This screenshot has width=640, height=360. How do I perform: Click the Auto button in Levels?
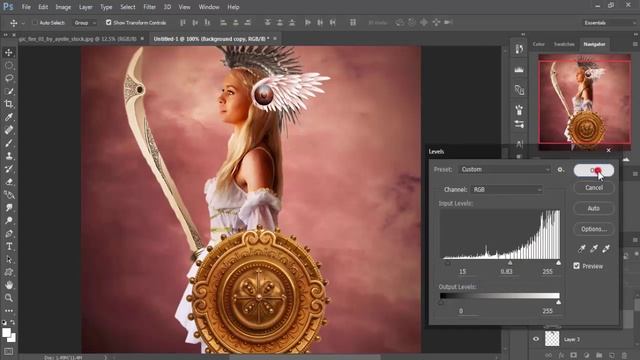pos(594,208)
